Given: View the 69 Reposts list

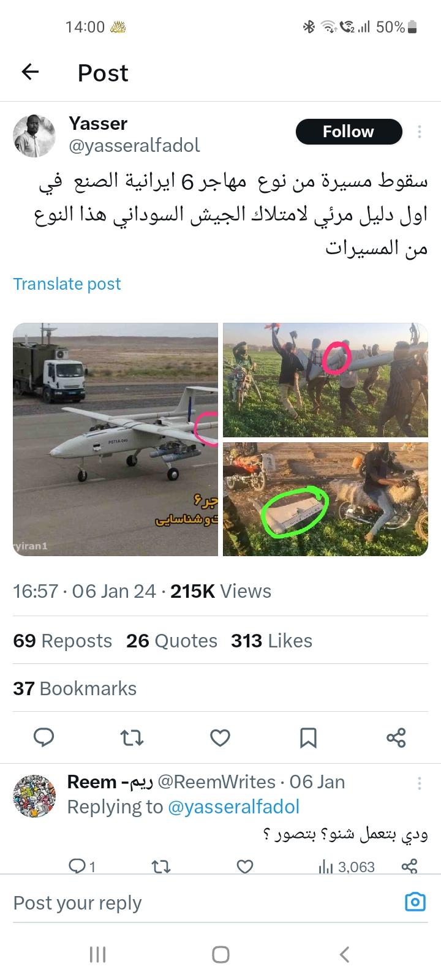Looking at the screenshot, I should coord(62,641).
